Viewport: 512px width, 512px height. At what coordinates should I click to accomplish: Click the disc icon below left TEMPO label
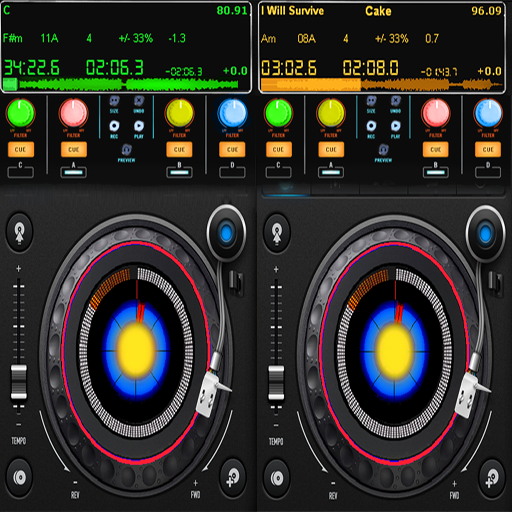coord(19,478)
